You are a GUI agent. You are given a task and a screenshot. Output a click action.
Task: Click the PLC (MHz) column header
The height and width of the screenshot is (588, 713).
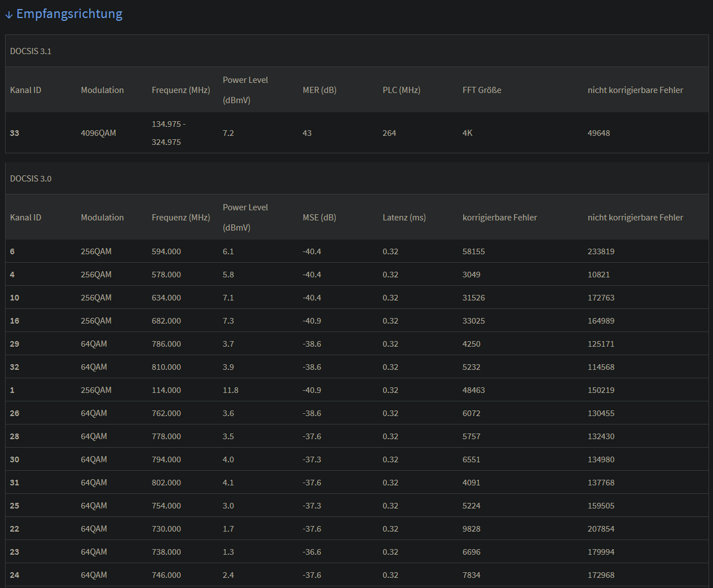click(401, 90)
